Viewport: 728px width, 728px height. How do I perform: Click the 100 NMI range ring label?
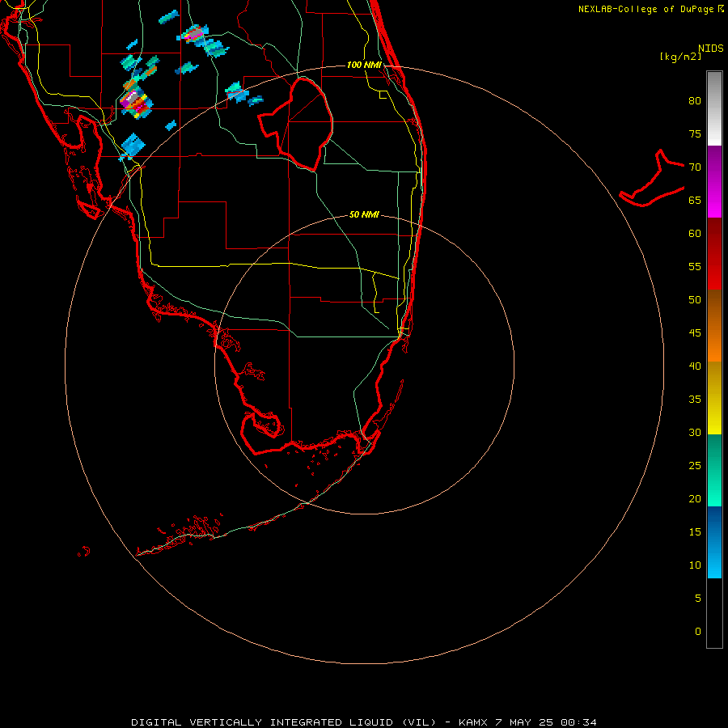[364, 65]
